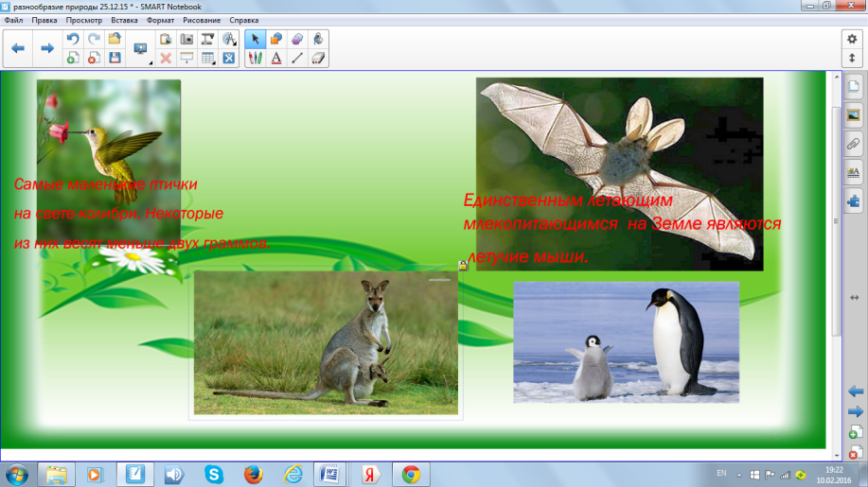Open the Вставка menu
The image size is (868, 487).
[124, 20]
